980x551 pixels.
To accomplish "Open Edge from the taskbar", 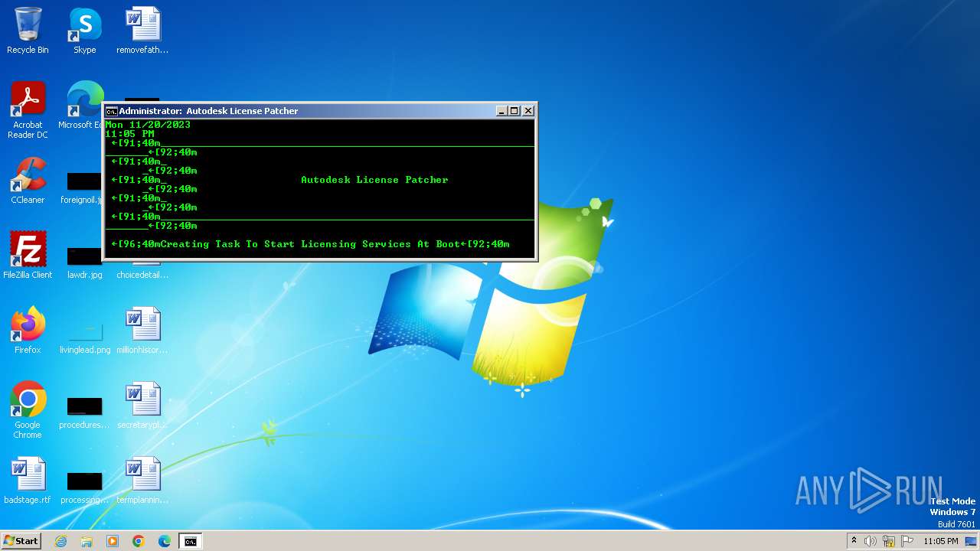I will (165, 541).
